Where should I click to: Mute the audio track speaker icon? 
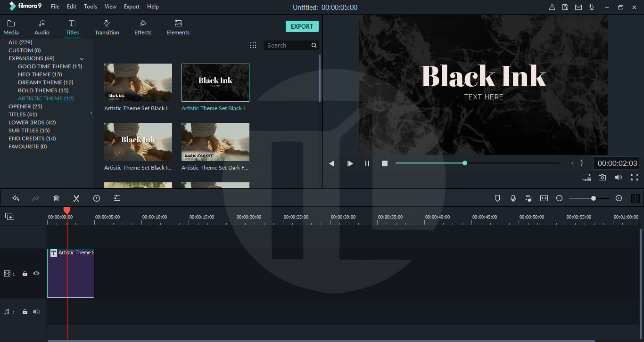coord(36,311)
